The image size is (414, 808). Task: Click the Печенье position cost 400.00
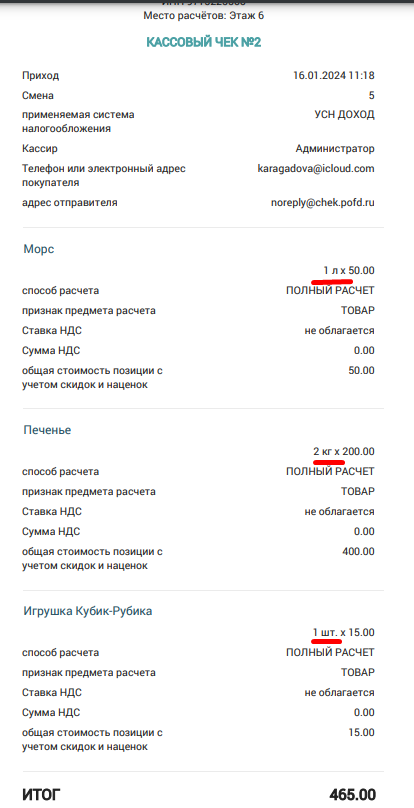coord(358,551)
